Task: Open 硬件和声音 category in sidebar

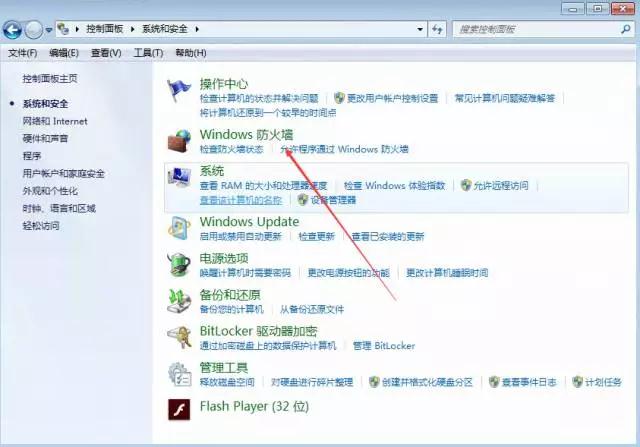Action: (45, 138)
